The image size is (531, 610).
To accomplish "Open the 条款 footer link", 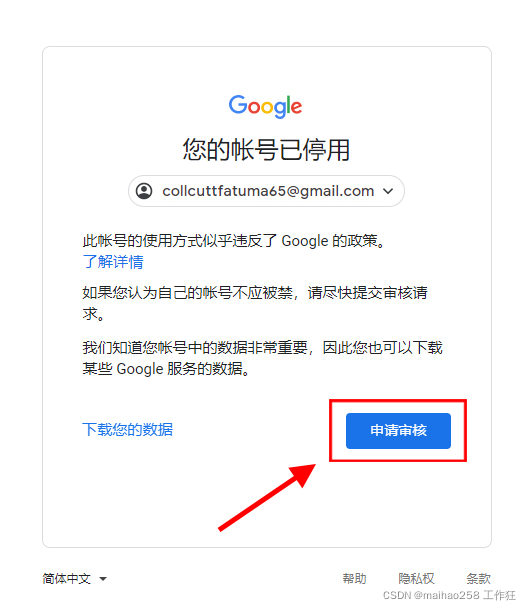I will click(478, 578).
